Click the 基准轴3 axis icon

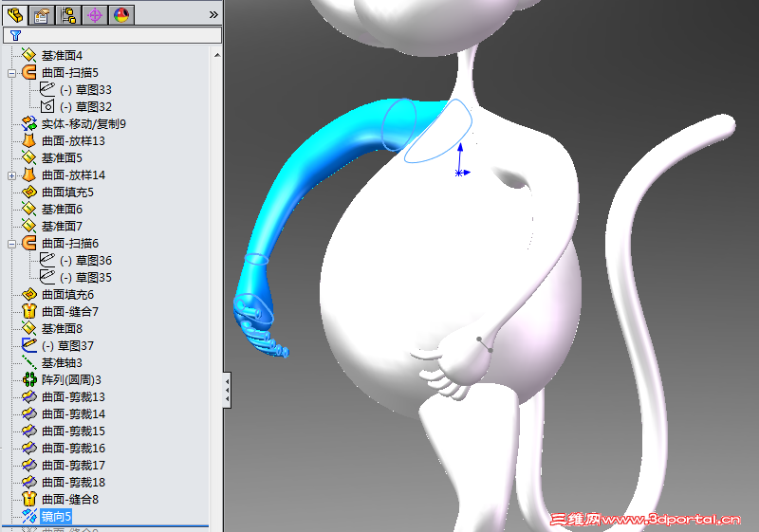pyautogui.click(x=29, y=362)
